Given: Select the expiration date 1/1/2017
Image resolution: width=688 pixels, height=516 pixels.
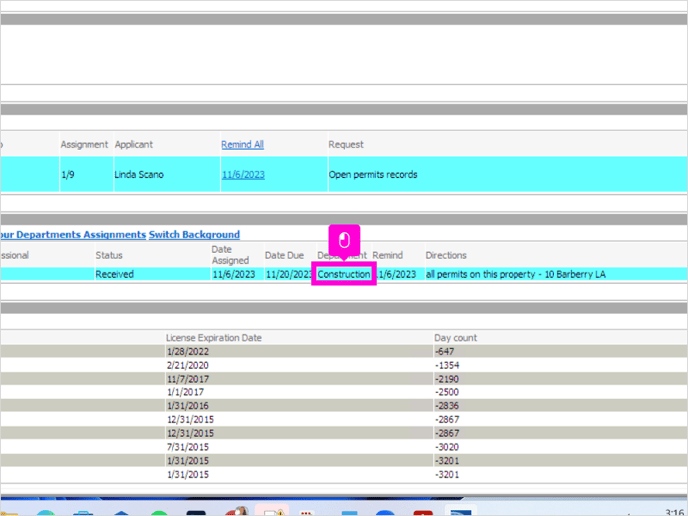Looking at the screenshot, I should coord(185,392).
